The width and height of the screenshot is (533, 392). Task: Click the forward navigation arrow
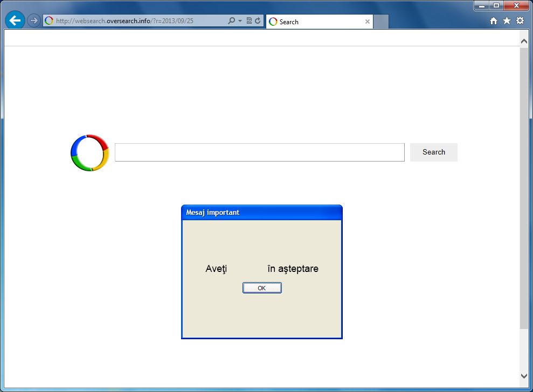(x=33, y=20)
